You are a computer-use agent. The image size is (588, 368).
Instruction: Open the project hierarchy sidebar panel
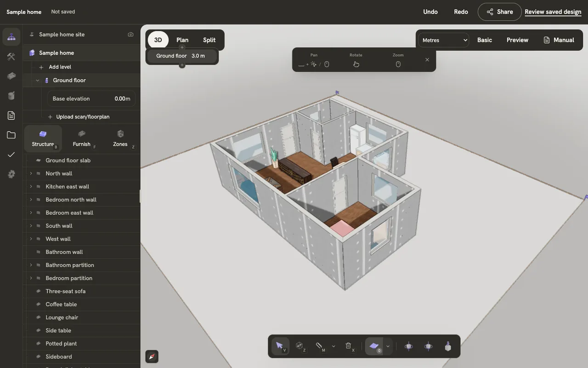coord(11,37)
